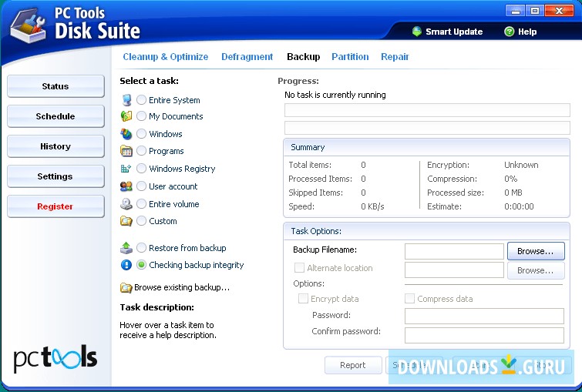Click the Backup Filename input field
Image resolution: width=582 pixels, height=392 pixels.
click(x=454, y=251)
